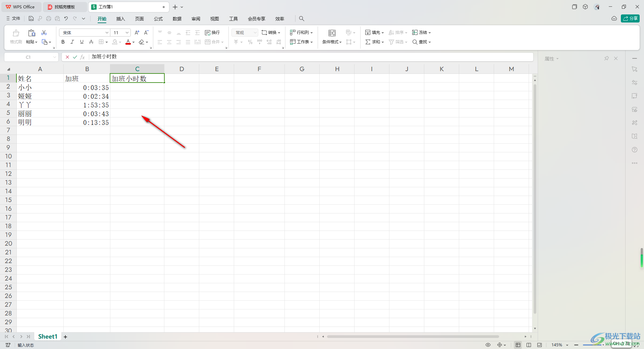The height and width of the screenshot is (349, 644).
Task: Click the print icon in quick access
Action: (49, 19)
